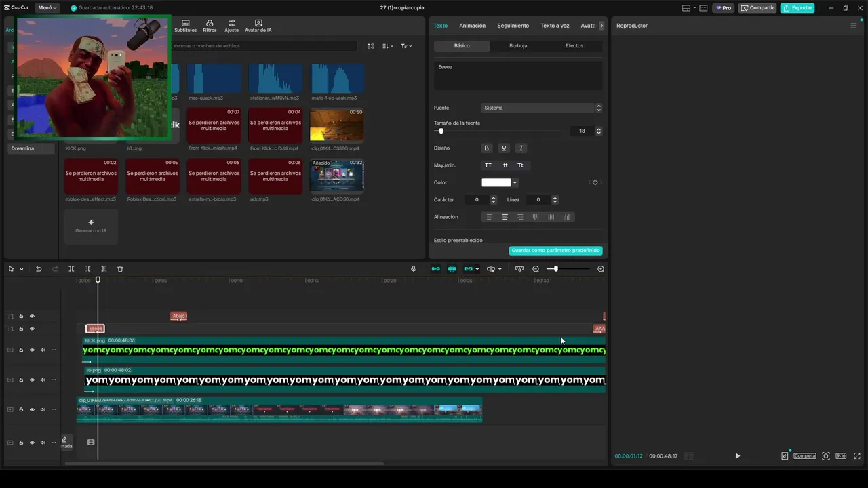This screenshot has width=868, height=488.
Task: Open the sort order dropdown in media library
Action: 387,46
